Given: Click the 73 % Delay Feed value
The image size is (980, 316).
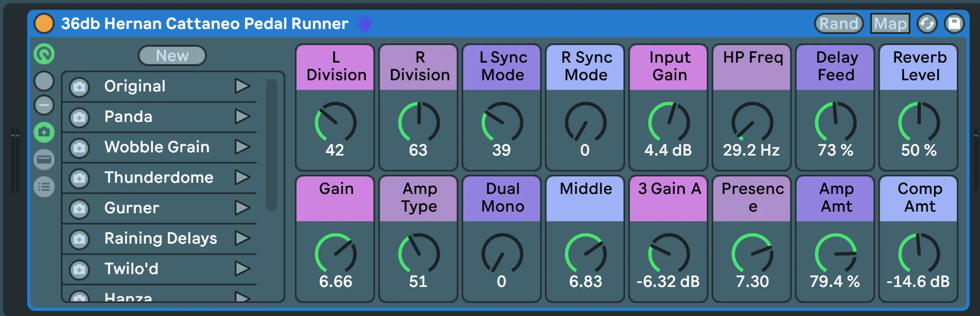Looking at the screenshot, I should click(835, 150).
